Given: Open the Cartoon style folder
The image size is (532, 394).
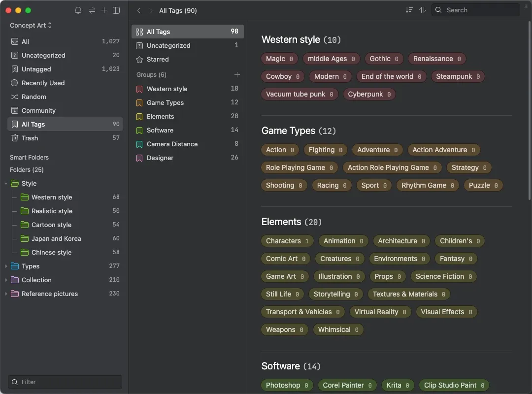Looking at the screenshot, I should 65,225.
